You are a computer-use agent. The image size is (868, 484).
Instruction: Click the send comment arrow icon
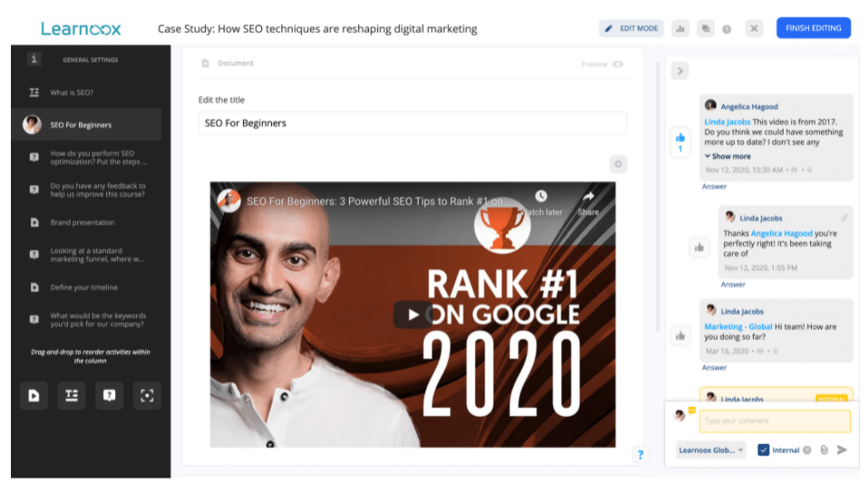coord(842,450)
